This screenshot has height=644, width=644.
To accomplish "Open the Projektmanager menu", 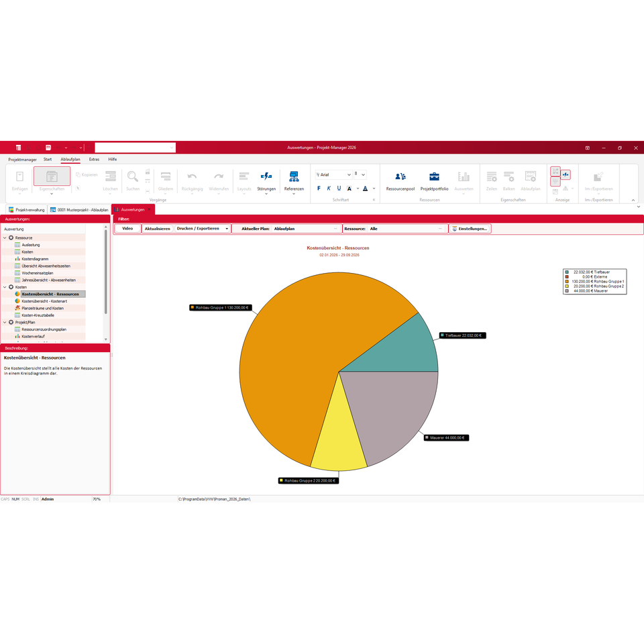I will tap(22, 160).
